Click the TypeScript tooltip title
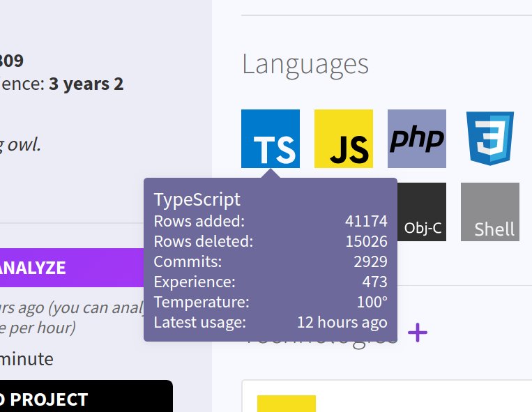 point(197,199)
